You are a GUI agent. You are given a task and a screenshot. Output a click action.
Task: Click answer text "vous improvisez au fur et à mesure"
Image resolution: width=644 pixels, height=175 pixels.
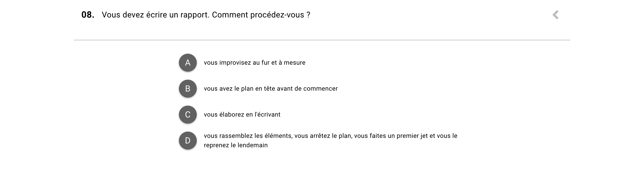click(254, 63)
